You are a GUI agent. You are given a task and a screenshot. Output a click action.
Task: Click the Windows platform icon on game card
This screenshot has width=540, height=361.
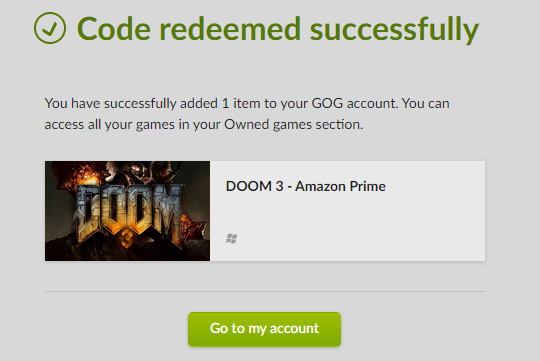point(231,238)
